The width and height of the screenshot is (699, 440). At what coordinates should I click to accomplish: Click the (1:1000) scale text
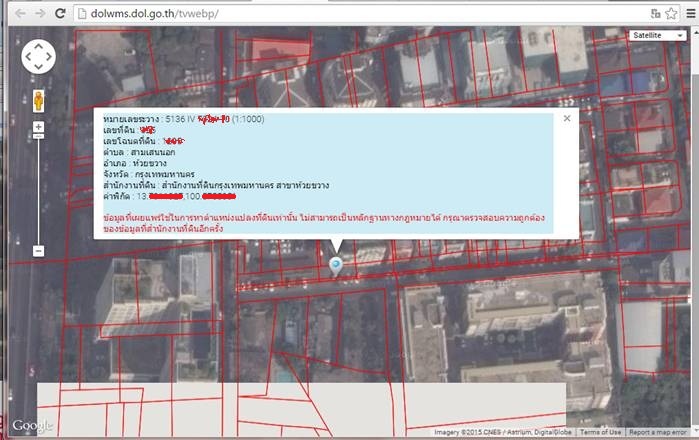pyautogui.click(x=248, y=119)
